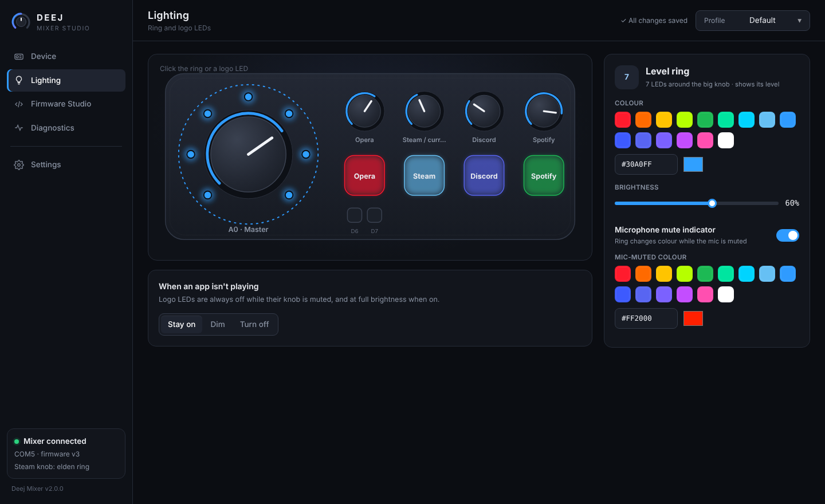Click the Brightness slider handle
This screenshot has height=504, width=825.
[x=712, y=203]
